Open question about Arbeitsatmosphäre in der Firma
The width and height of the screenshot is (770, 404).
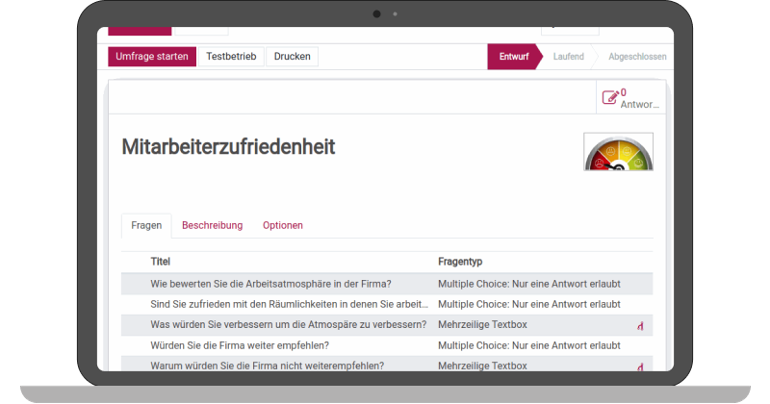pyautogui.click(x=270, y=284)
